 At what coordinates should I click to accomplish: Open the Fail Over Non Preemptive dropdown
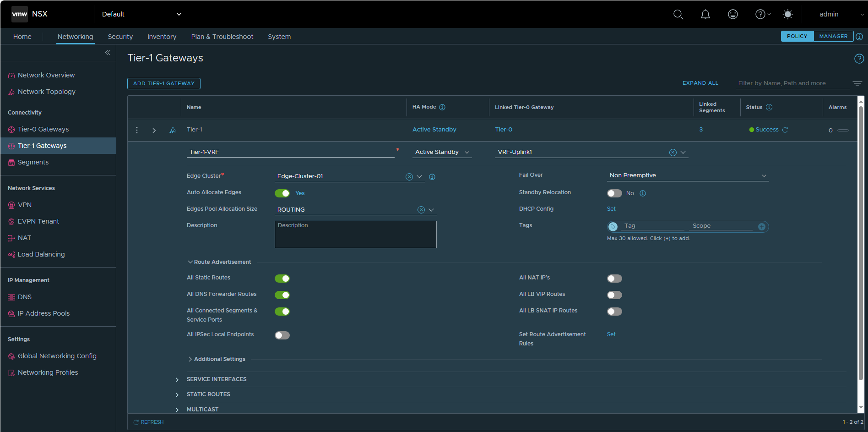click(x=688, y=175)
